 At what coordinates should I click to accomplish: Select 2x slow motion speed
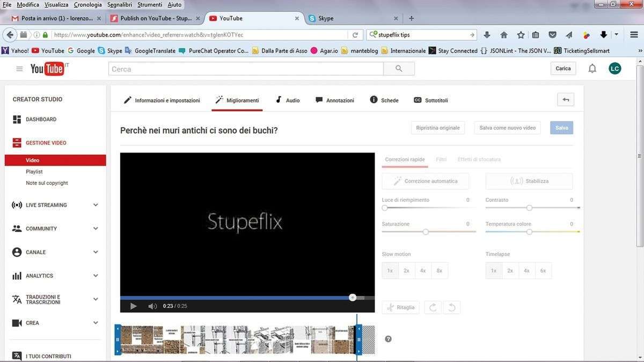(x=406, y=271)
